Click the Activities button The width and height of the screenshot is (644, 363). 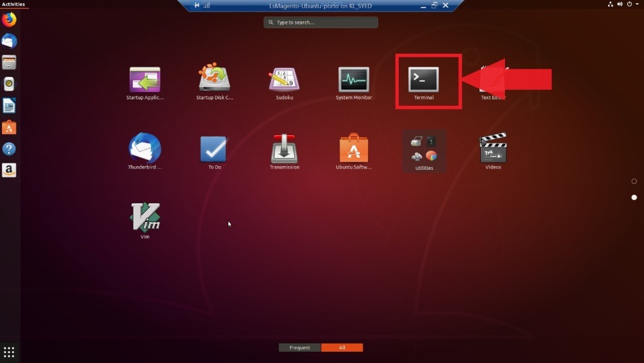tap(13, 4)
